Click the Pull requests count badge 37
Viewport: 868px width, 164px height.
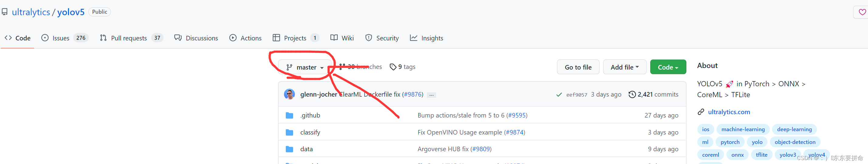pos(157,38)
